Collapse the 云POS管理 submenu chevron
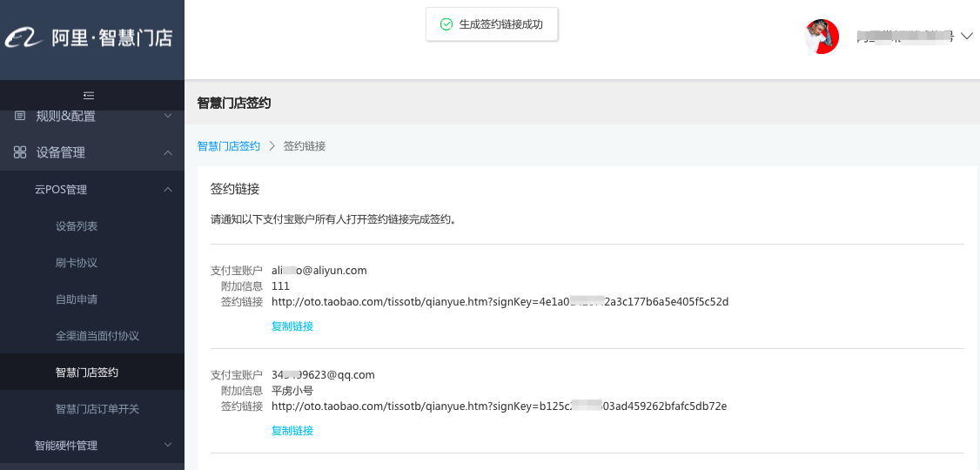The width and height of the screenshot is (980, 470). (x=167, y=190)
